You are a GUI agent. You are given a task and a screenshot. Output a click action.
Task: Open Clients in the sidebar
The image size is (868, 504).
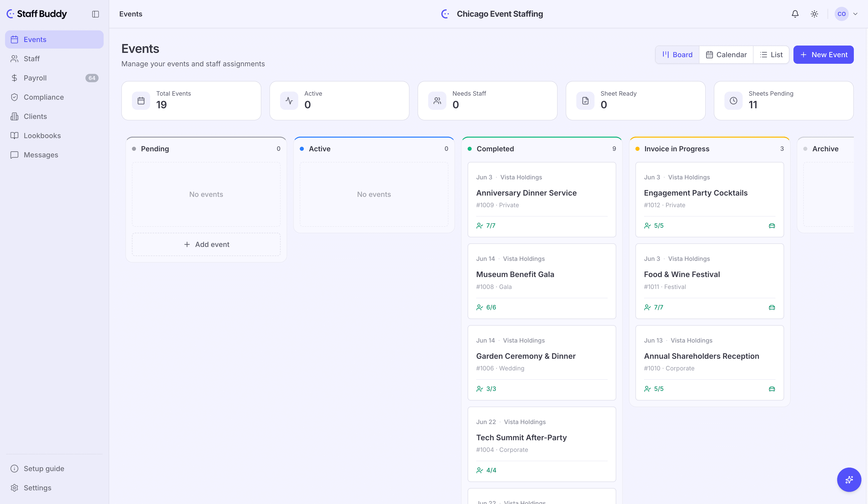click(x=54, y=117)
